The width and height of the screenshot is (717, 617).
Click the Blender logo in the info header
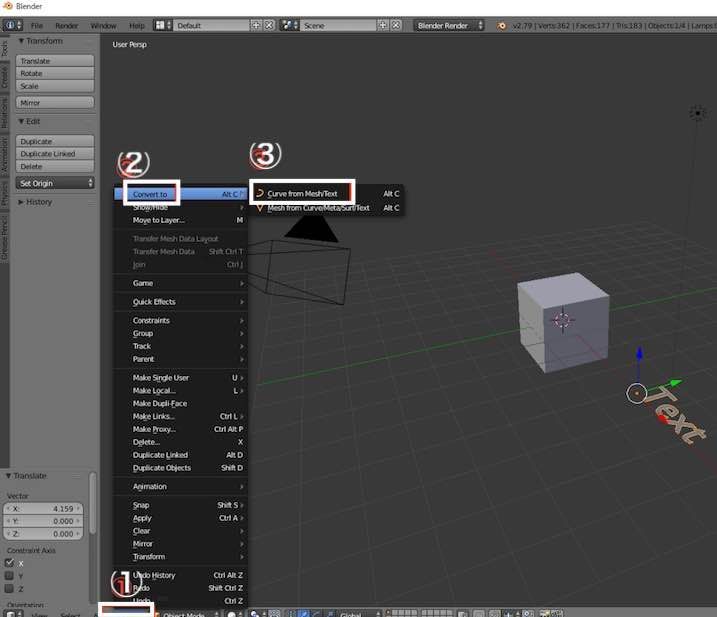point(502,26)
